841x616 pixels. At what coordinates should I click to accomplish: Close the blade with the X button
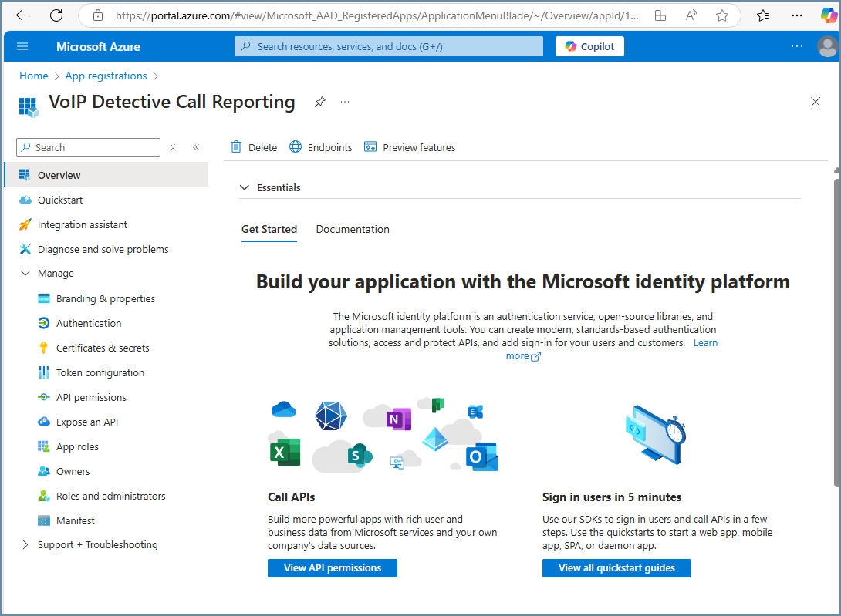click(x=816, y=102)
